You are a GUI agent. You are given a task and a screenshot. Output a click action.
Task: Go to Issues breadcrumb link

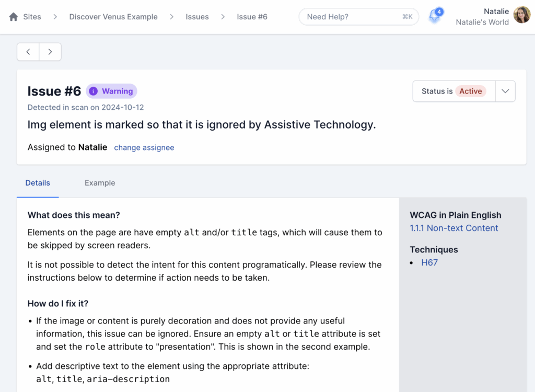197,17
